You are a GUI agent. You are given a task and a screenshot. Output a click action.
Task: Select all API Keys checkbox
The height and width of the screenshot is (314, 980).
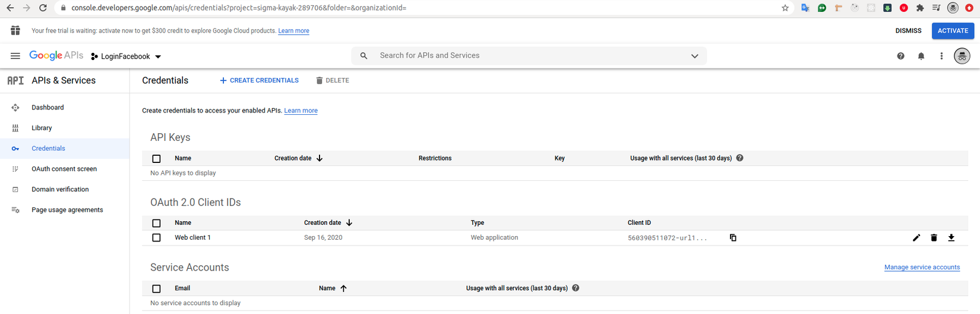point(156,159)
